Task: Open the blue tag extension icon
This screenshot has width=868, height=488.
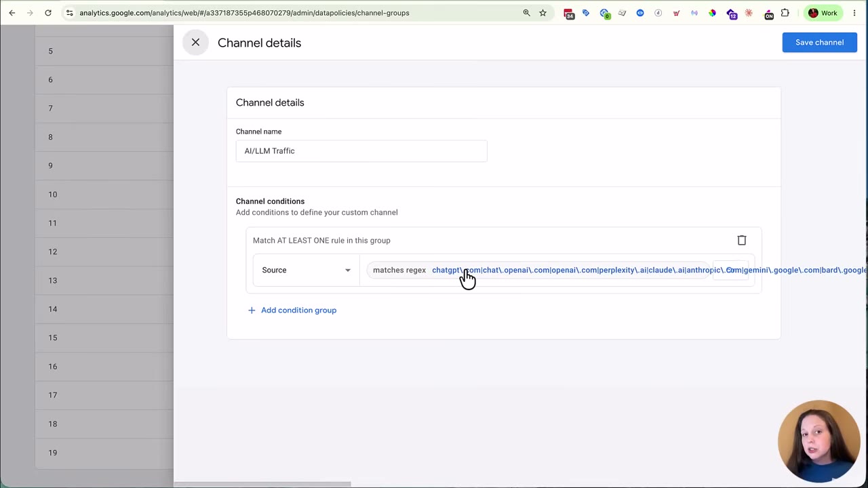Action: pos(586,13)
